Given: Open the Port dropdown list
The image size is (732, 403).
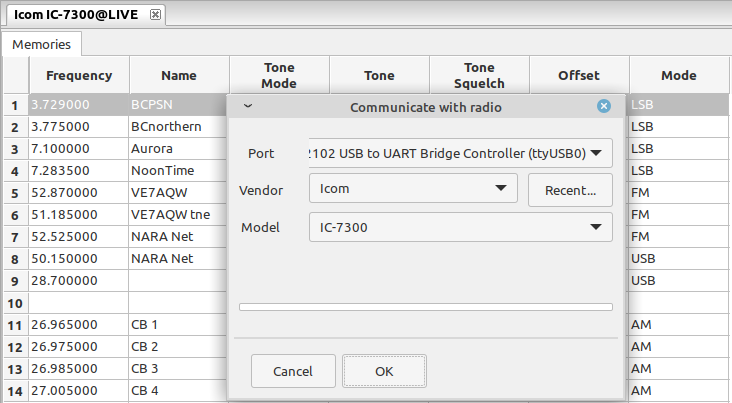Looking at the screenshot, I should [x=460, y=153].
